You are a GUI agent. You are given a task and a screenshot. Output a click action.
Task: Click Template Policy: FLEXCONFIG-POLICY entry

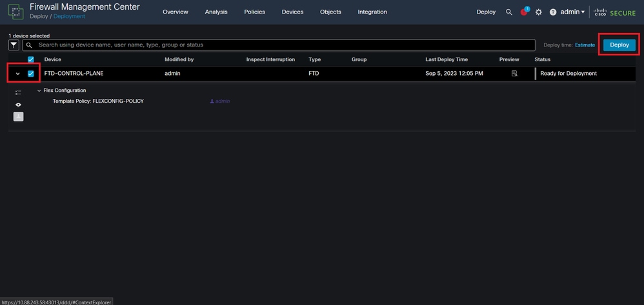(98, 101)
